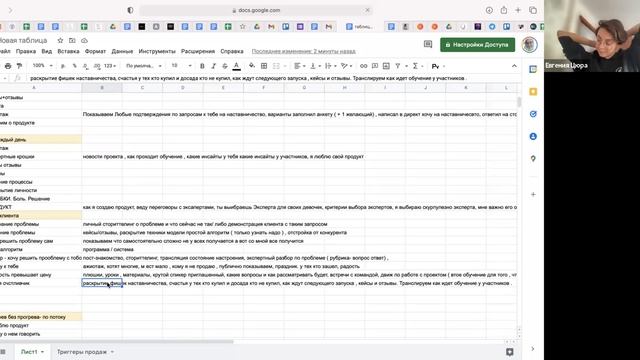Apply currency format to the cell
The height and width of the screenshot is (360, 640).
63,66
